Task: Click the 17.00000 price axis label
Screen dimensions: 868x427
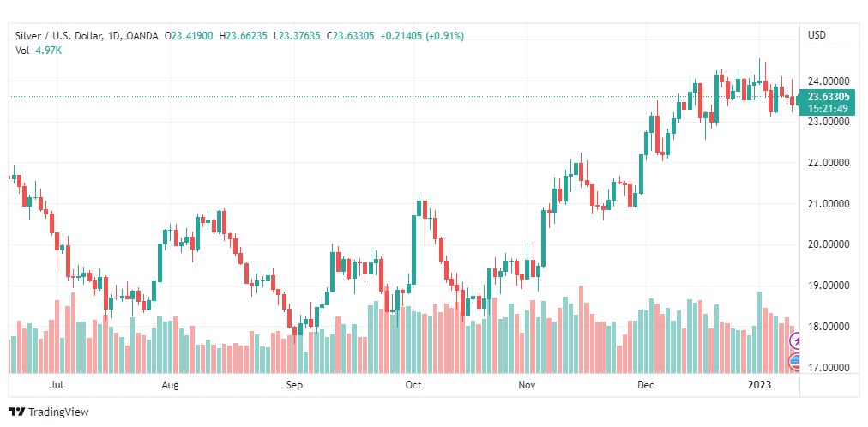Action: (x=829, y=368)
